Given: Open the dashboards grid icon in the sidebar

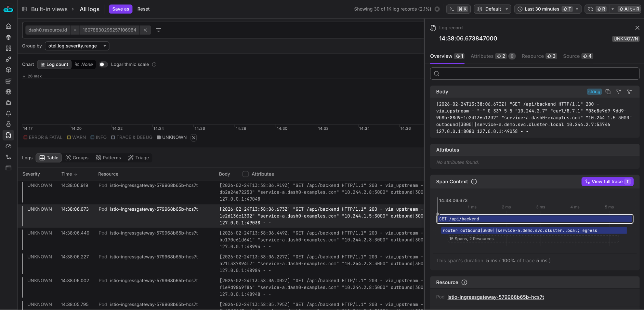Looking at the screenshot, I should 8,48.
